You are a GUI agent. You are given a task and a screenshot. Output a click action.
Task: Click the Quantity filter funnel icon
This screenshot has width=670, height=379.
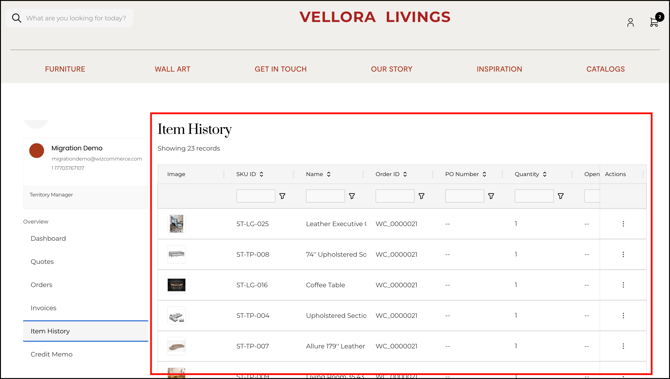pyautogui.click(x=561, y=196)
